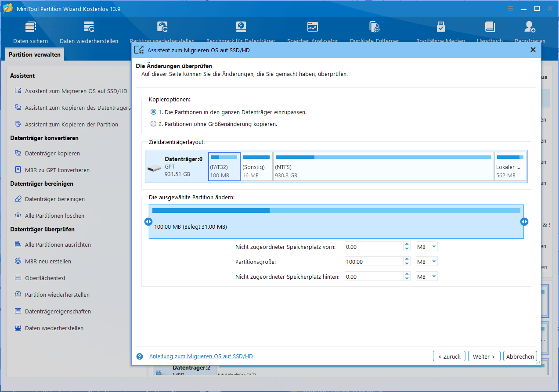
Task: Click the Duplikate-Entferner toolbar icon
Action: point(374,27)
